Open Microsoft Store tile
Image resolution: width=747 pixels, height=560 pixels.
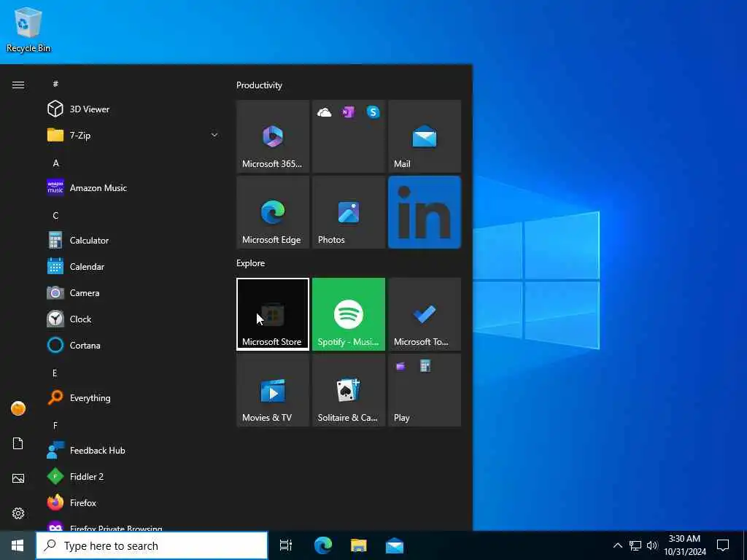pos(273,314)
